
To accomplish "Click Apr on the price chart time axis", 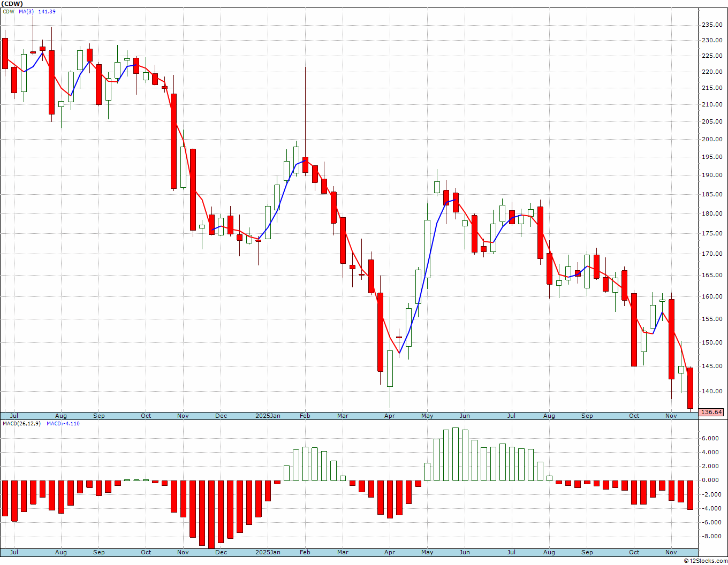I will coord(390,416).
